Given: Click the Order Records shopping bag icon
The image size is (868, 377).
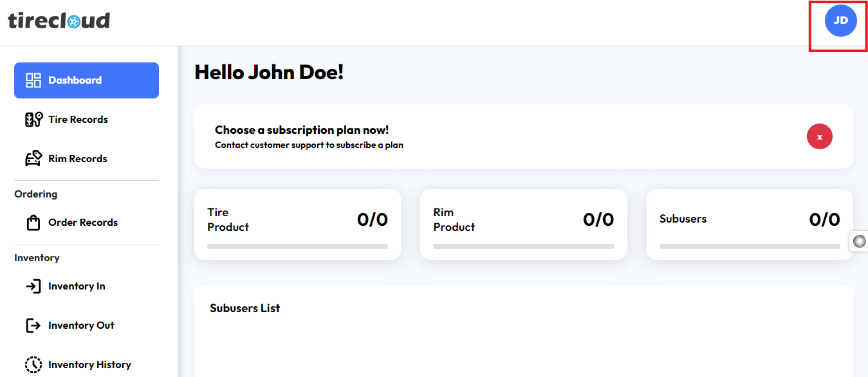Looking at the screenshot, I should (x=33, y=223).
